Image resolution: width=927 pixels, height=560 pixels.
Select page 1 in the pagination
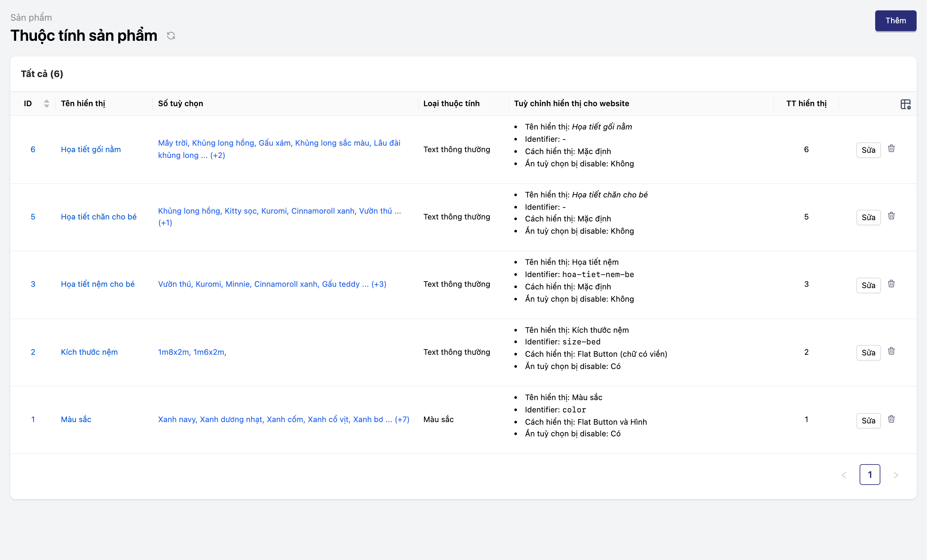tap(869, 475)
